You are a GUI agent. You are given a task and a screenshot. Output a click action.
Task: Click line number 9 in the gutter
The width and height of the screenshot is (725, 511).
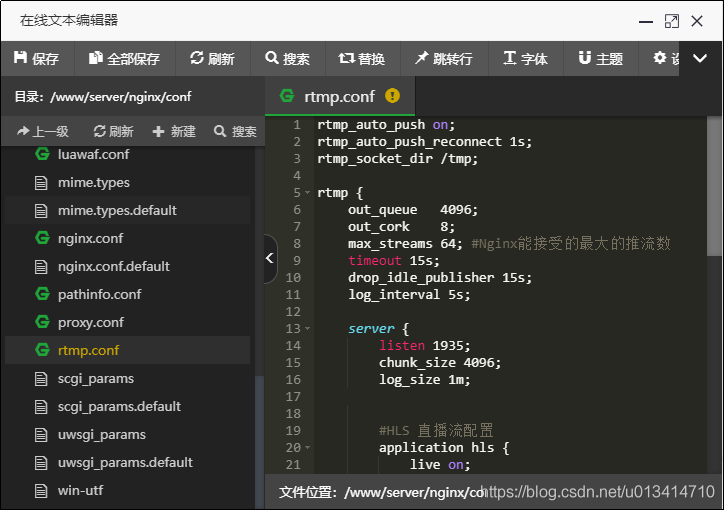tap(297, 260)
